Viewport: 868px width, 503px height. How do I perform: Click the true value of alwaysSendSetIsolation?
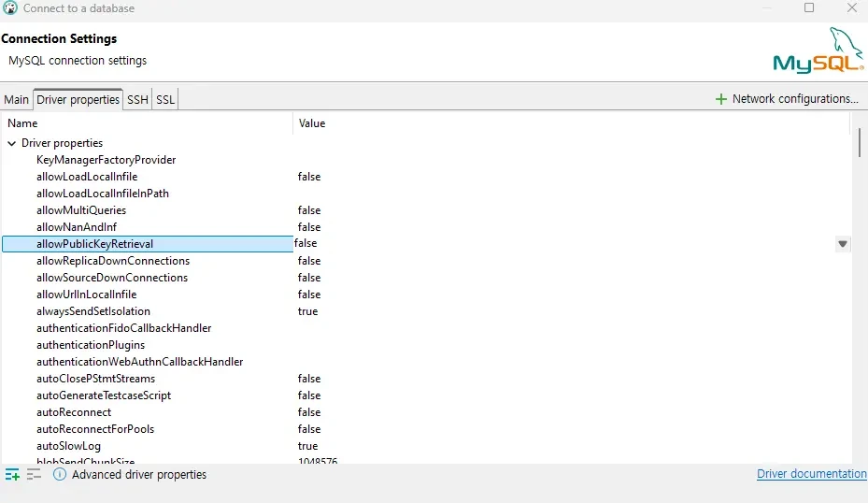pos(307,311)
